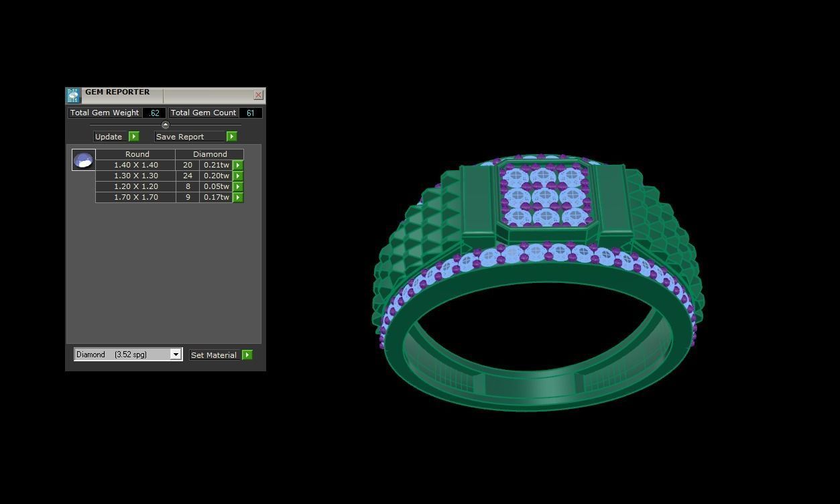Select the 1.40 X 1.40 size cell
The image size is (840, 504).
click(136, 165)
